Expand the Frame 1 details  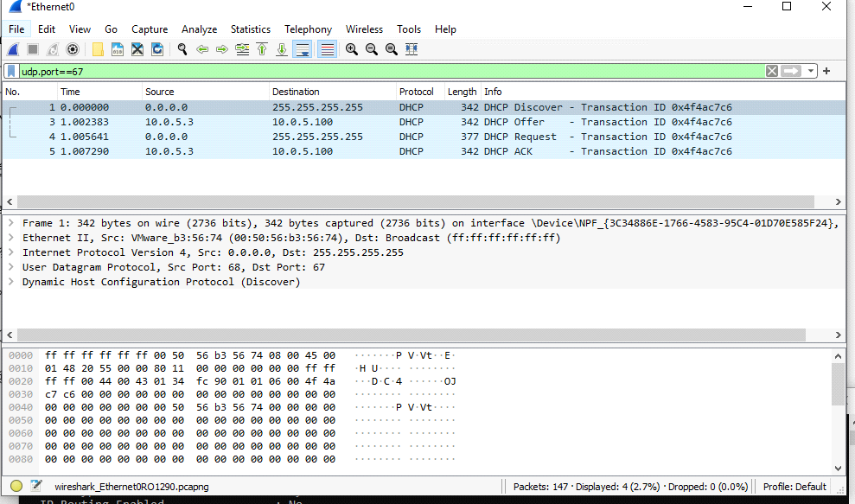pyautogui.click(x=10, y=223)
